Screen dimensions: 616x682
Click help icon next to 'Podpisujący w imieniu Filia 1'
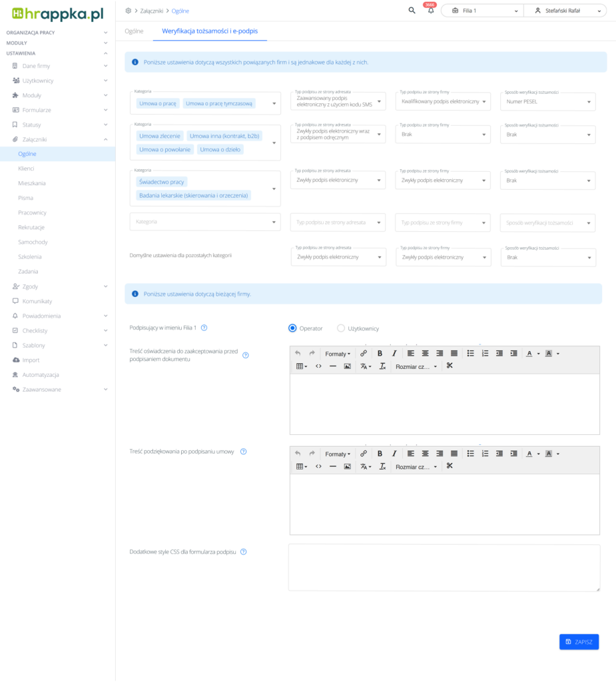point(204,328)
